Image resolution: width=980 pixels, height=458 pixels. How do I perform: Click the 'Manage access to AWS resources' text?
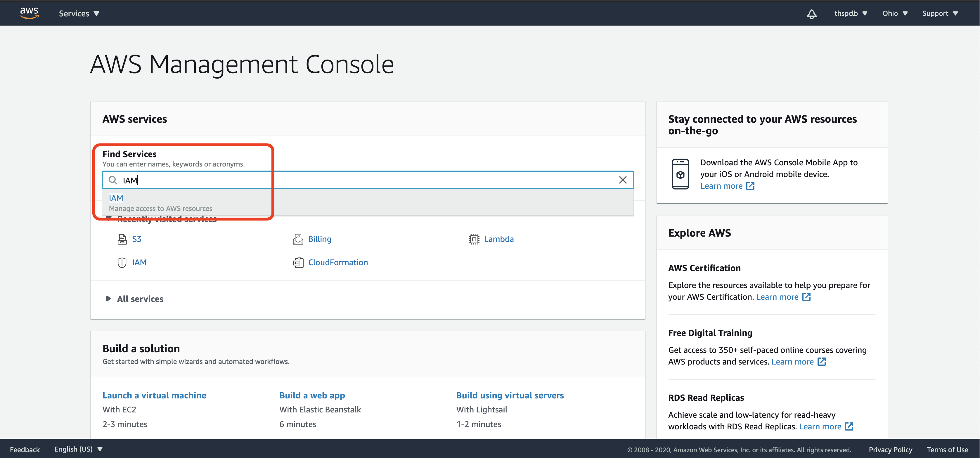tap(160, 209)
